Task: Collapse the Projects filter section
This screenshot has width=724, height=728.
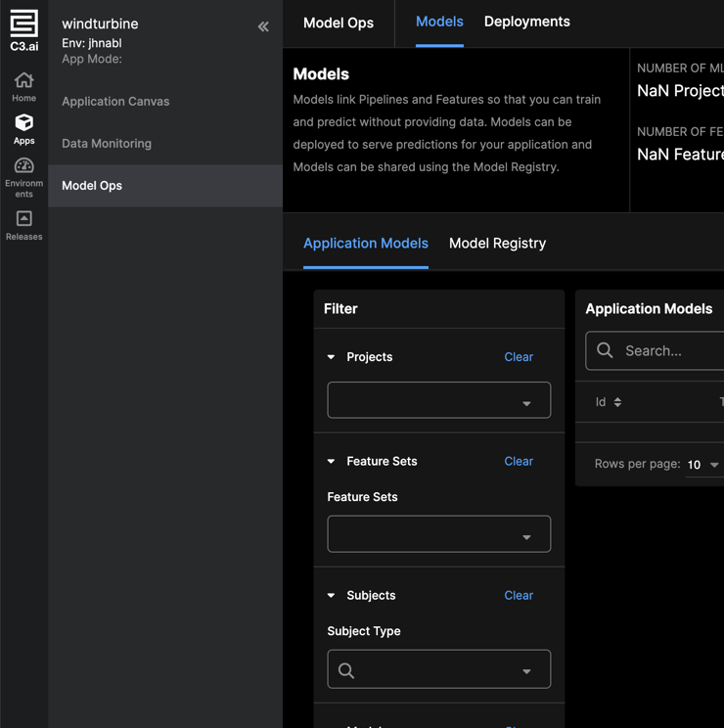Action: point(332,357)
